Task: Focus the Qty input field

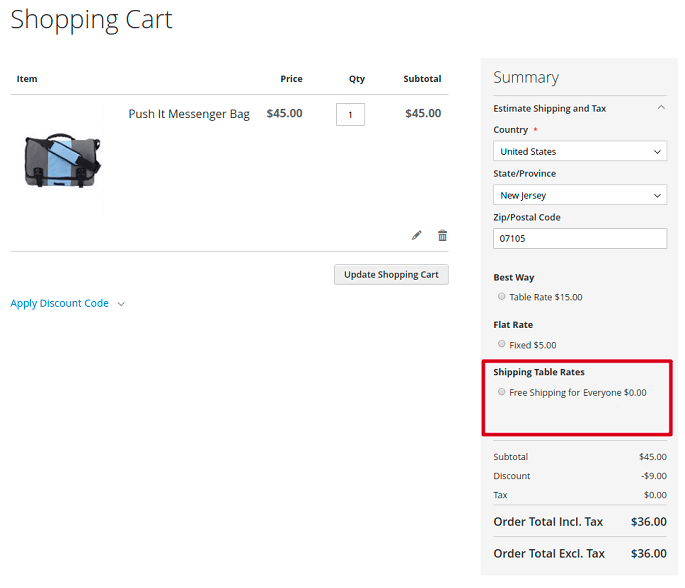Action: (350, 115)
